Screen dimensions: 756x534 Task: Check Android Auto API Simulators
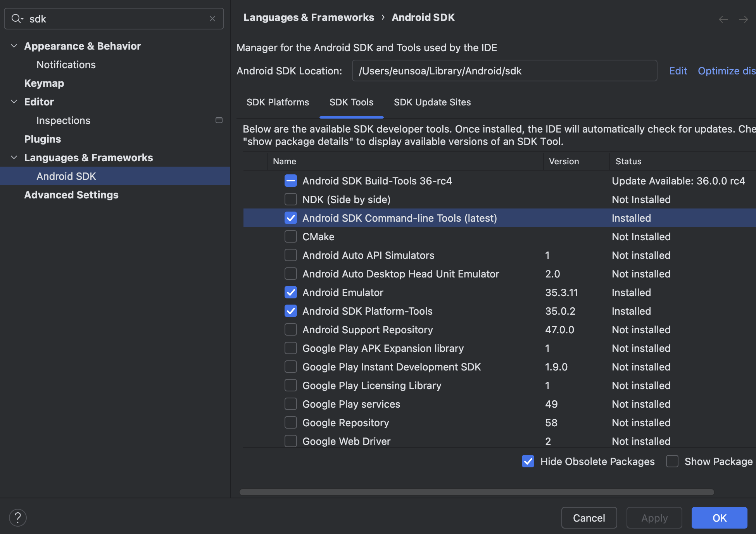(x=291, y=255)
